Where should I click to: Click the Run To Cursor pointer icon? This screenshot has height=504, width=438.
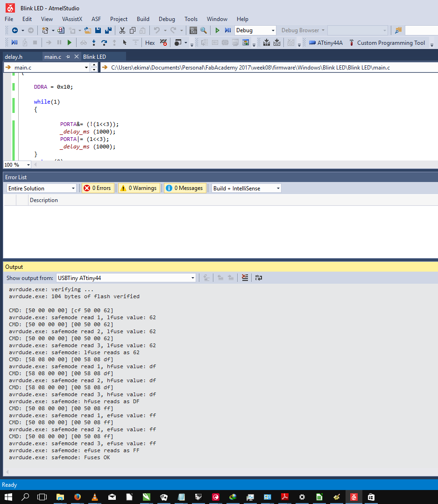tap(125, 42)
